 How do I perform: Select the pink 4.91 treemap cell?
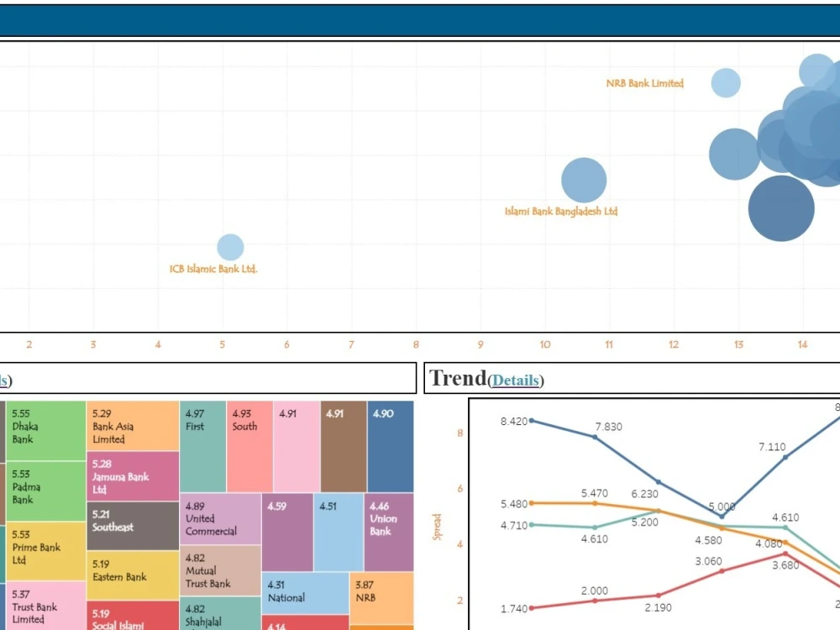(297, 446)
